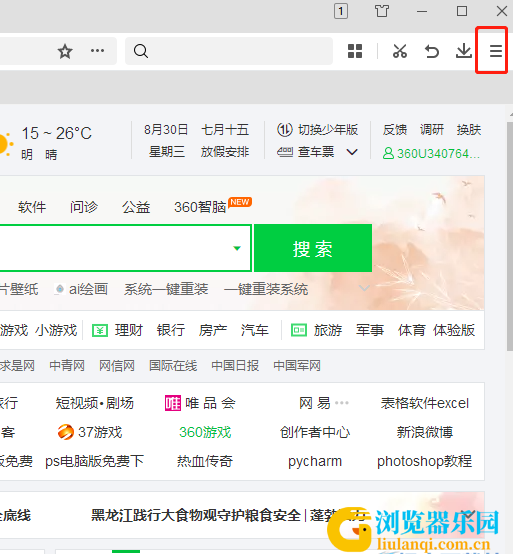Select the 360智脑 tab
513x554 pixels.
tap(200, 207)
